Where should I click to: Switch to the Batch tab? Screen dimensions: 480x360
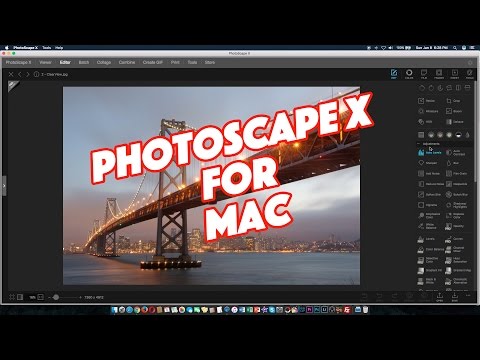tap(84, 62)
